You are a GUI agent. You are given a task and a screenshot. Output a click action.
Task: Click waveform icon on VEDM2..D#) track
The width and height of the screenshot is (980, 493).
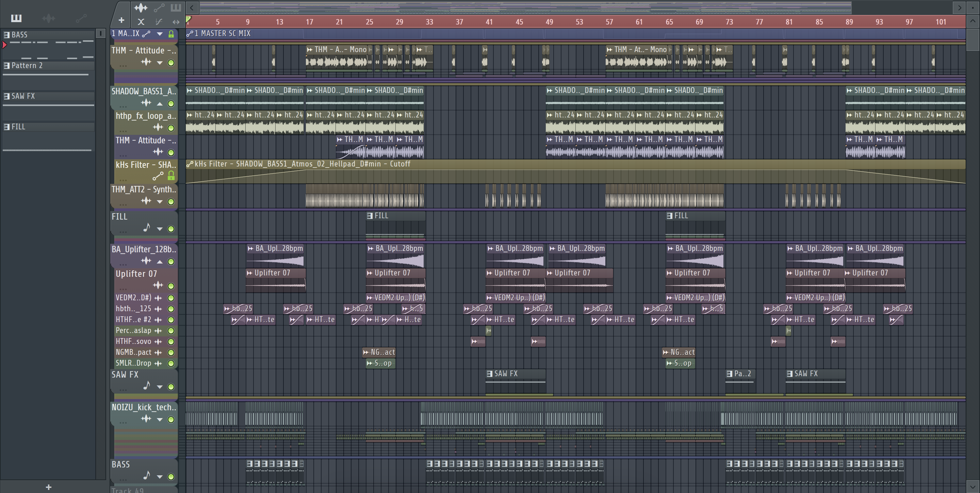pyautogui.click(x=158, y=298)
